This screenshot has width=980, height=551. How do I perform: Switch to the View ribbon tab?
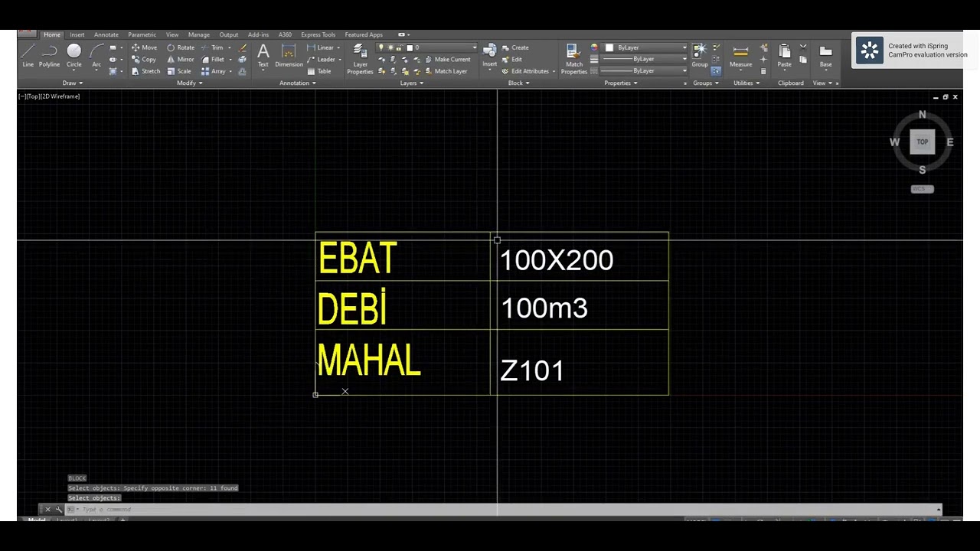click(172, 34)
